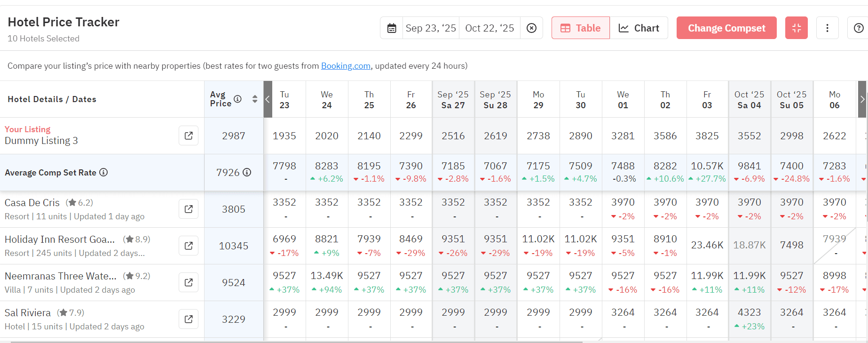Screen dimensions: 868x343
Task: Open Dummy Listing 3 in new window
Action: pyautogui.click(x=189, y=136)
